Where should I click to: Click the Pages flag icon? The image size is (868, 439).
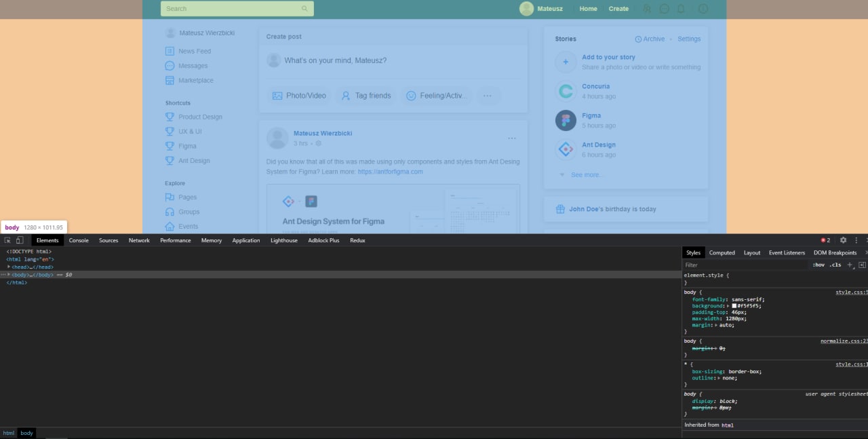170,197
